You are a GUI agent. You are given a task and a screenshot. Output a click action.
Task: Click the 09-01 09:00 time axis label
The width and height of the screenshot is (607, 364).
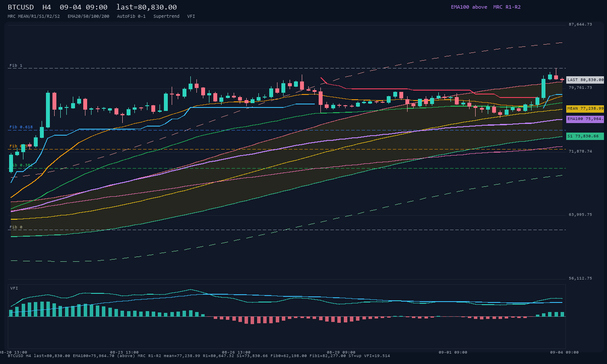tap(453, 352)
